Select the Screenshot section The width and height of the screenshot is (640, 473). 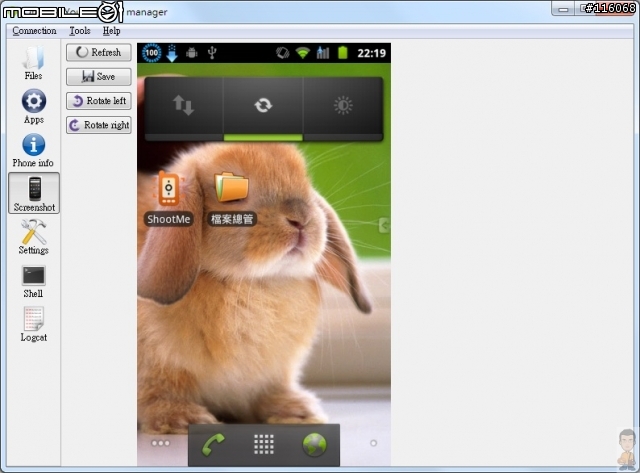click(34, 193)
